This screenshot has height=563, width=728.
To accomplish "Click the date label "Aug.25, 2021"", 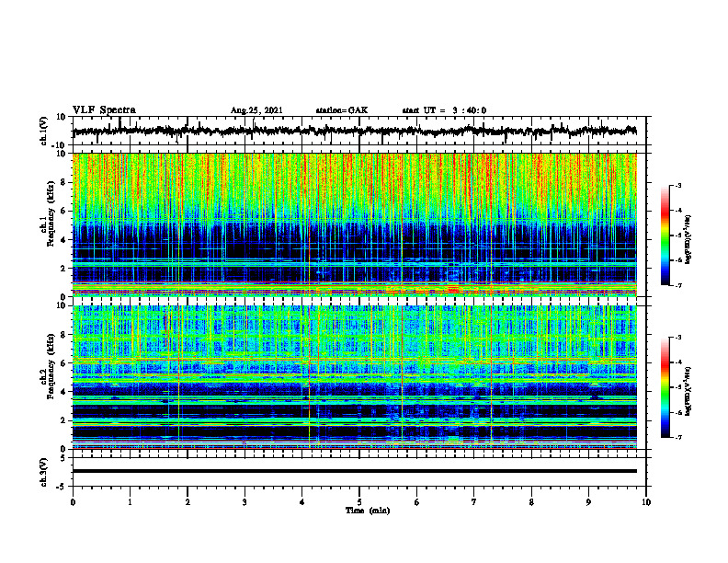I will pos(256,110).
